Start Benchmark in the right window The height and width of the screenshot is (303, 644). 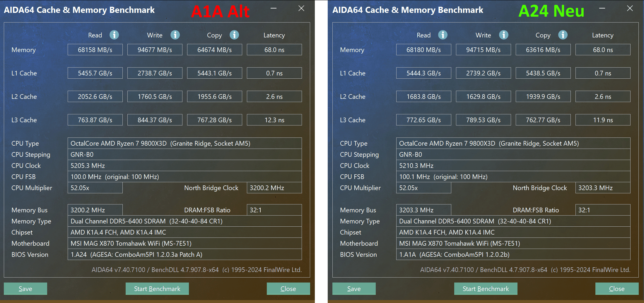[x=486, y=289]
